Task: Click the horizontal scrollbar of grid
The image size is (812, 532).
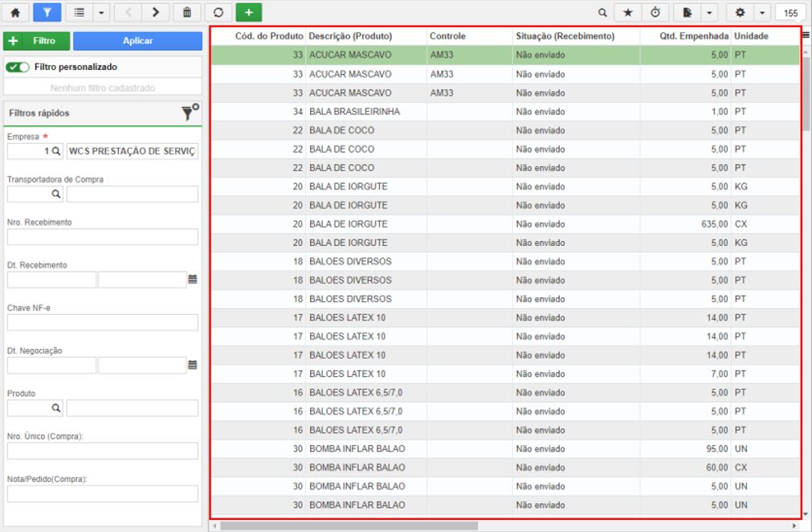Action: [349, 526]
